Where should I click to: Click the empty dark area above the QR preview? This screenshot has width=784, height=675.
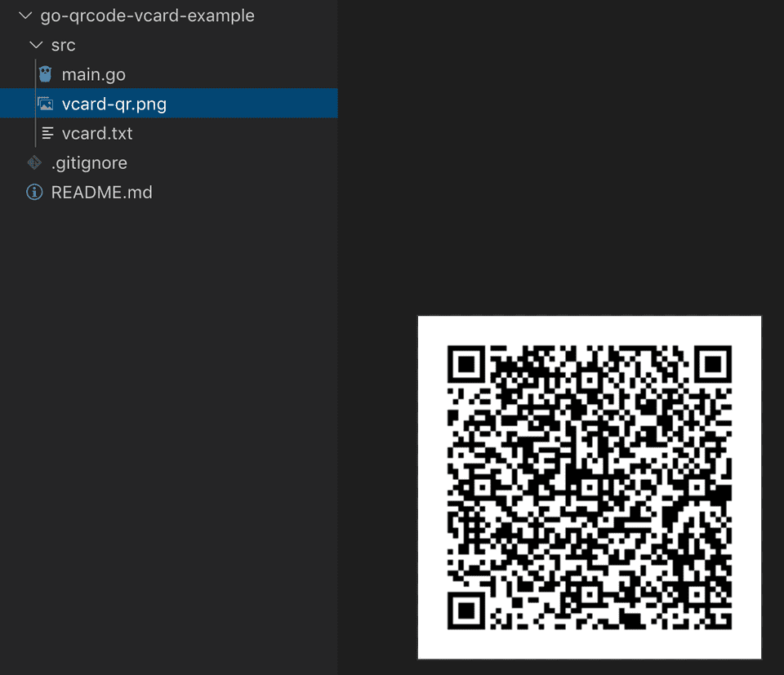pos(563,163)
